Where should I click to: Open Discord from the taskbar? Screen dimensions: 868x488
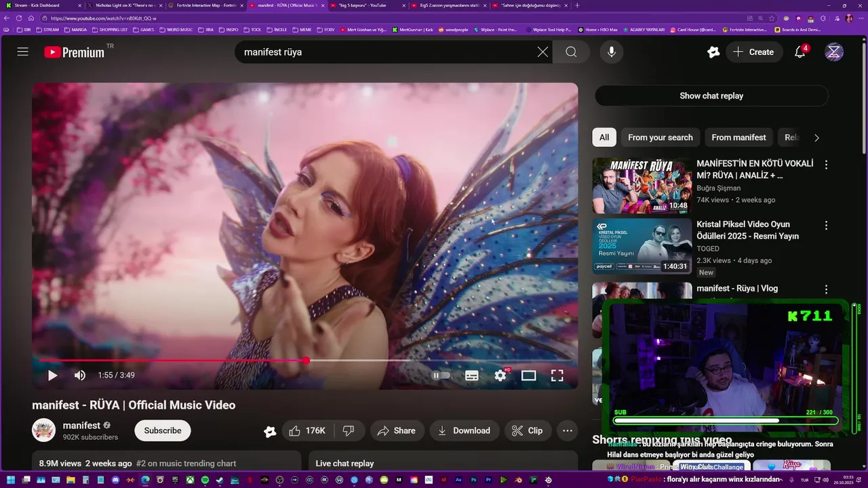pyautogui.click(x=115, y=480)
